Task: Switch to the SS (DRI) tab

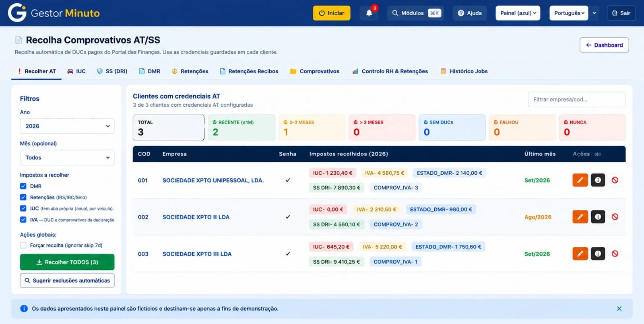Action: (x=112, y=71)
